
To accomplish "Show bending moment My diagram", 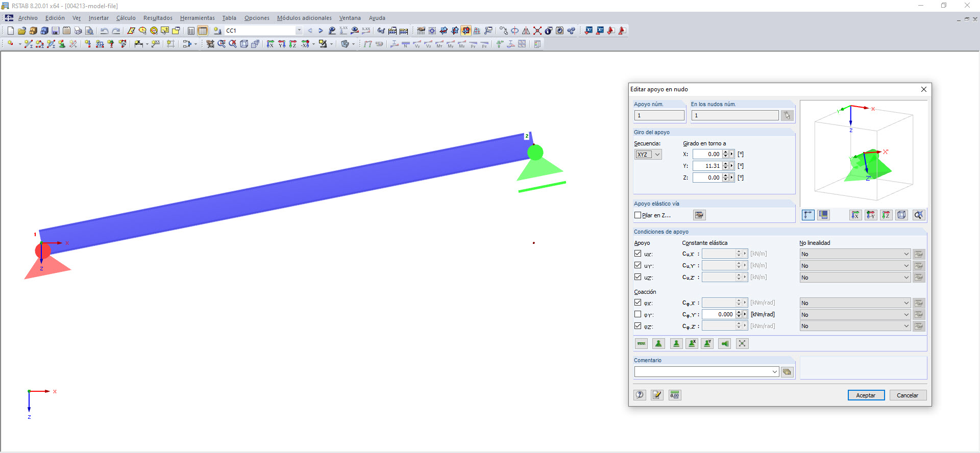I will [x=451, y=44].
